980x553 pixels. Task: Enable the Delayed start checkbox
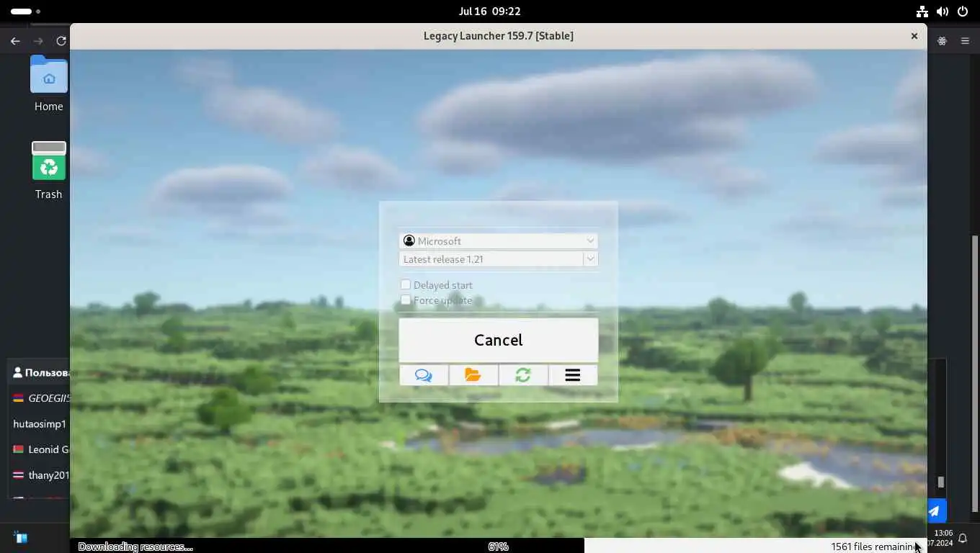point(406,285)
